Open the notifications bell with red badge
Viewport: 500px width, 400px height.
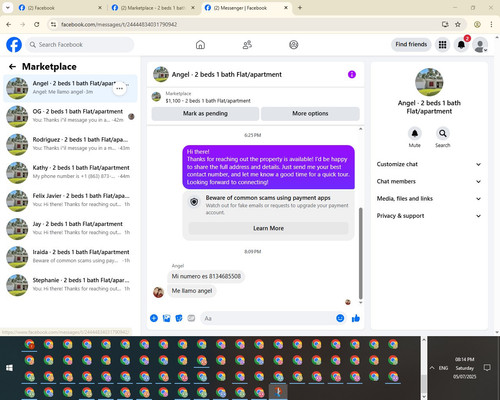click(461, 45)
